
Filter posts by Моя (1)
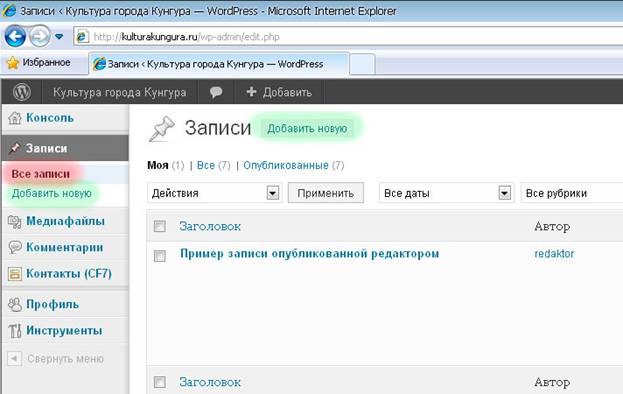coord(166,165)
